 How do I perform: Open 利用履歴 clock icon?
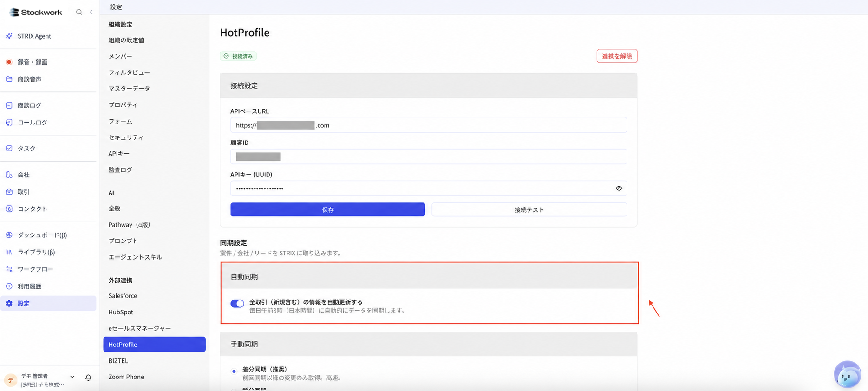tap(9, 287)
